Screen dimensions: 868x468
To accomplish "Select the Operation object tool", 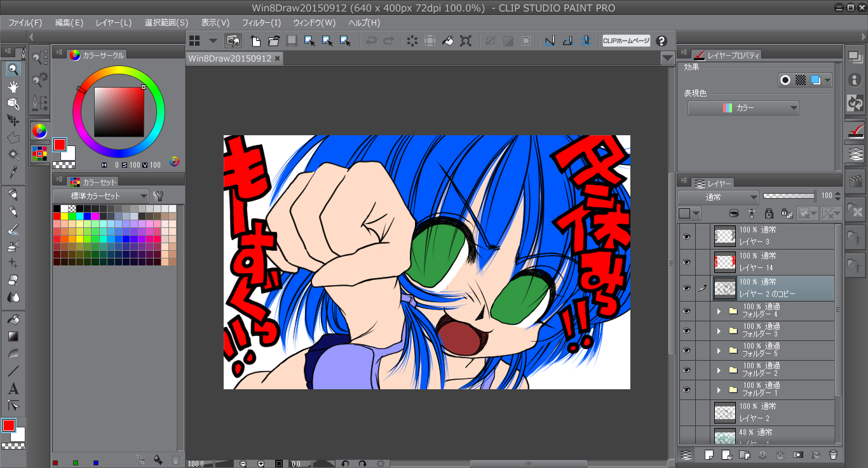I will [x=13, y=103].
